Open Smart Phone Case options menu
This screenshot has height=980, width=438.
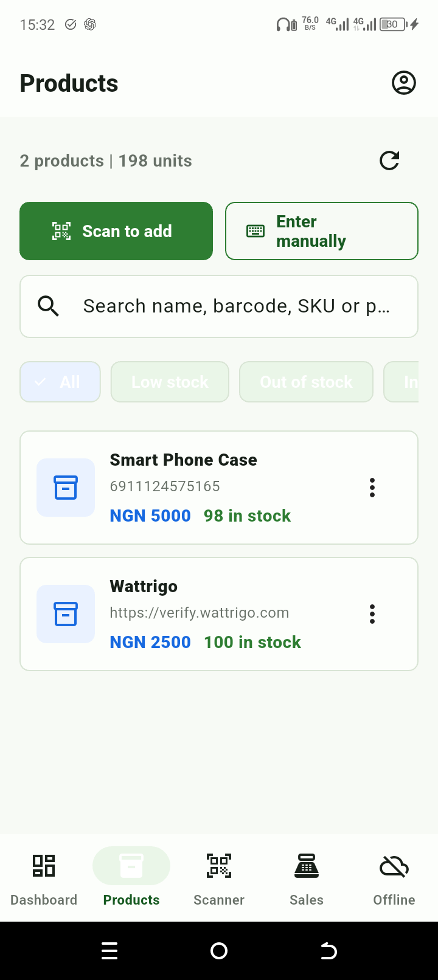(372, 488)
